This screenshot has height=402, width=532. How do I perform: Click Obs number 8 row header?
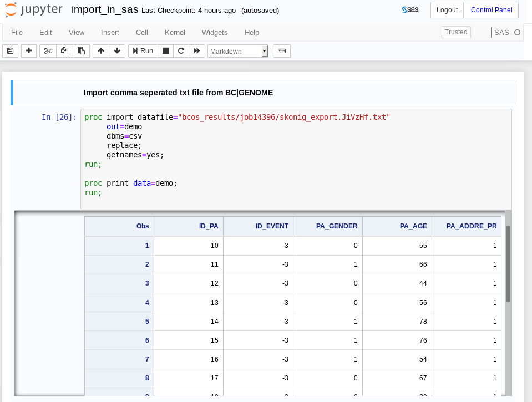pyautogui.click(x=119, y=378)
